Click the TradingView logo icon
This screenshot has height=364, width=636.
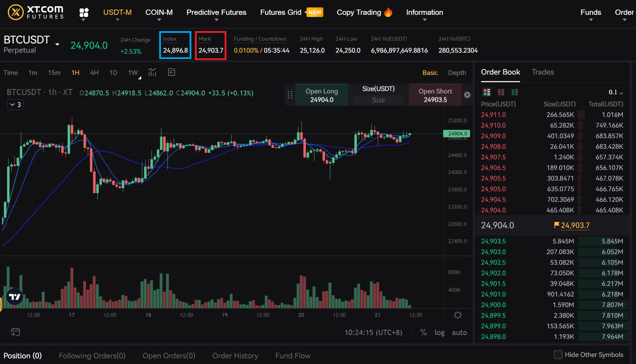(15, 297)
